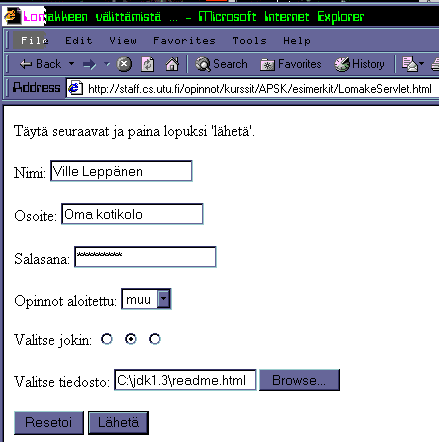Viewport: 439px width, 442px height.
Task: Click the Lähetä submit button
Action: 118,423
